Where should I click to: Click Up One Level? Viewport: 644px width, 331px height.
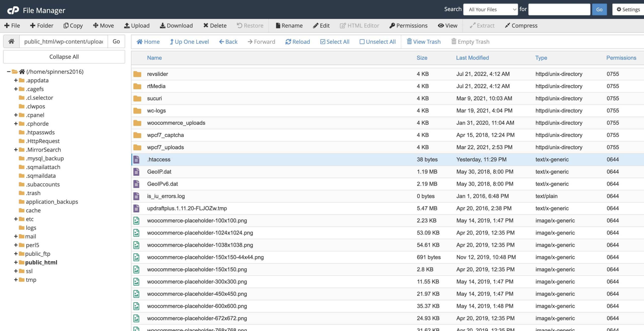click(189, 42)
